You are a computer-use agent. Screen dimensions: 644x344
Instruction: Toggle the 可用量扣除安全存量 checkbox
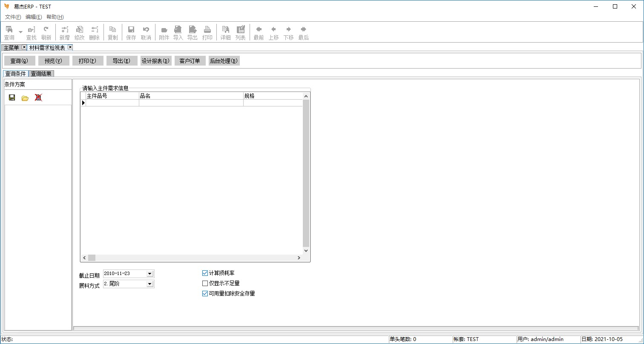[205, 293]
